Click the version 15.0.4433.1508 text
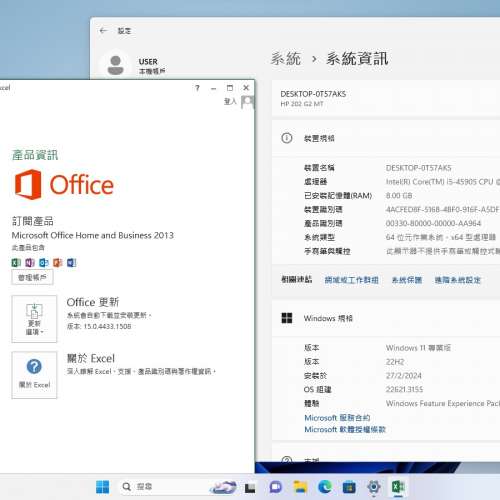The height and width of the screenshot is (500, 500). tap(99, 326)
